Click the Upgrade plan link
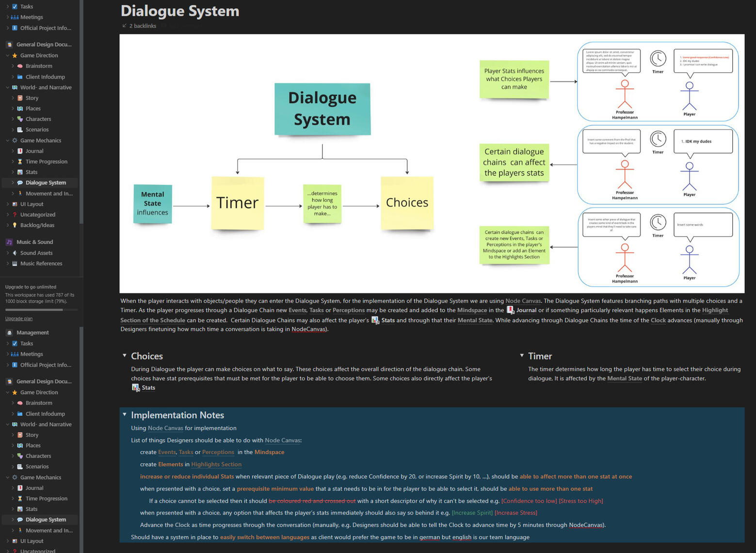The image size is (756, 553). click(x=19, y=319)
